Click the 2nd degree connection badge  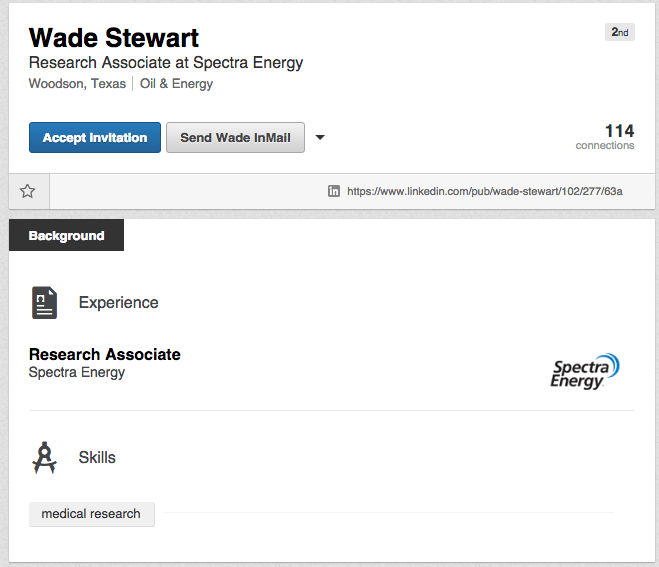(619, 33)
